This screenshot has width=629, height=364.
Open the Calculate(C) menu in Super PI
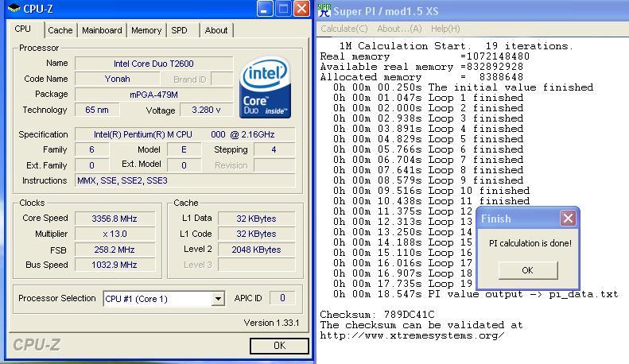(344, 29)
